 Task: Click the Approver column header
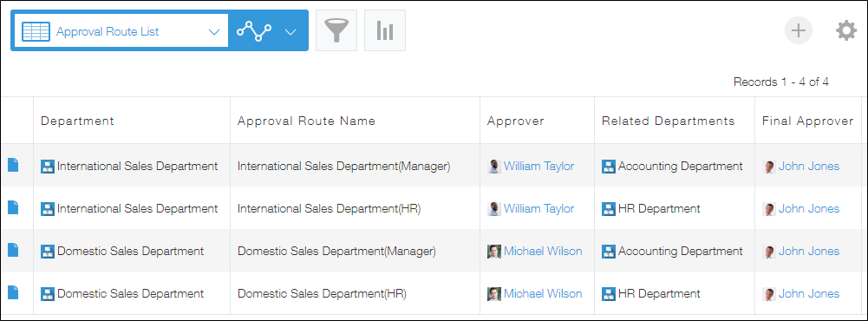[x=538, y=120]
